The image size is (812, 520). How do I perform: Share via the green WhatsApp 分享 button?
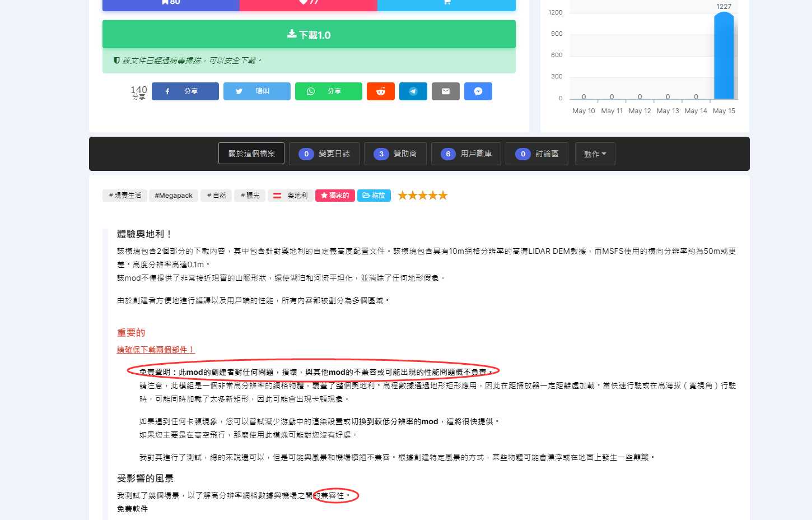click(328, 91)
